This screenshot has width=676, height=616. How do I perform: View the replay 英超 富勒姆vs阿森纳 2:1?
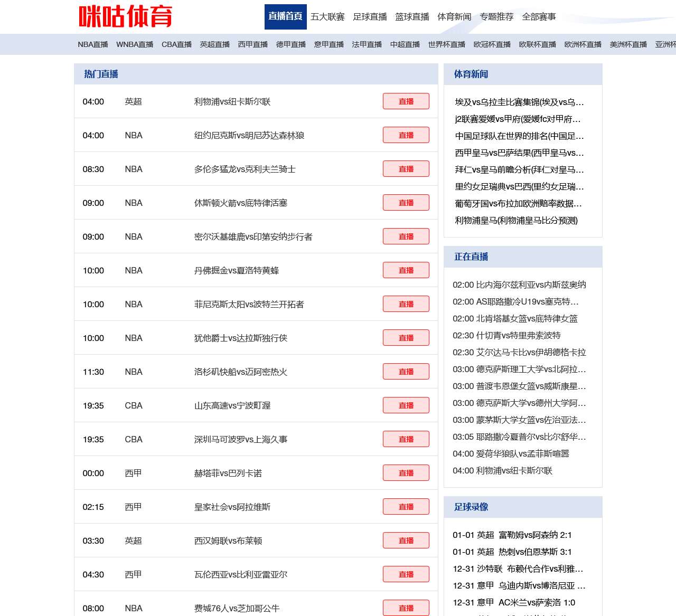512,535
